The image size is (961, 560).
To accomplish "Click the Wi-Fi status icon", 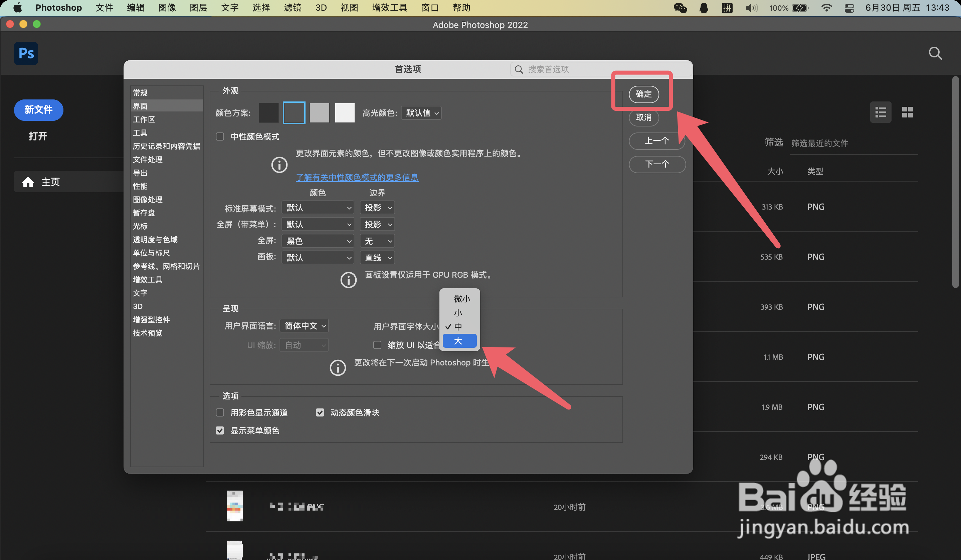I will pyautogui.click(x=826, y=8).
